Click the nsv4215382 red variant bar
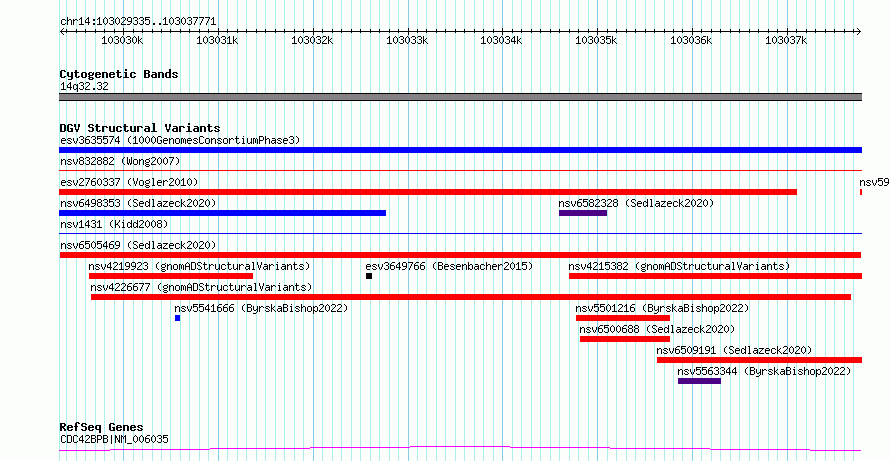 (716, 276)
